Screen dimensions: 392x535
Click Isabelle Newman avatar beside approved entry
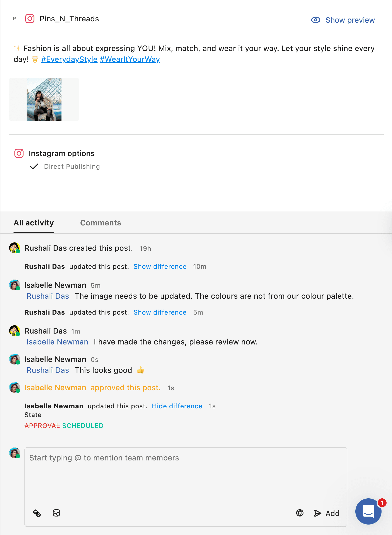14,387
